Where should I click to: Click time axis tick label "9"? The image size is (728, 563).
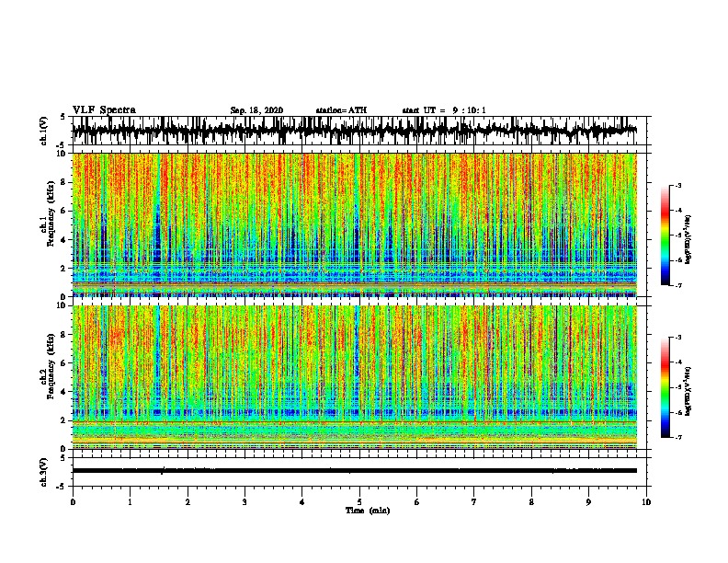point(588,502)
